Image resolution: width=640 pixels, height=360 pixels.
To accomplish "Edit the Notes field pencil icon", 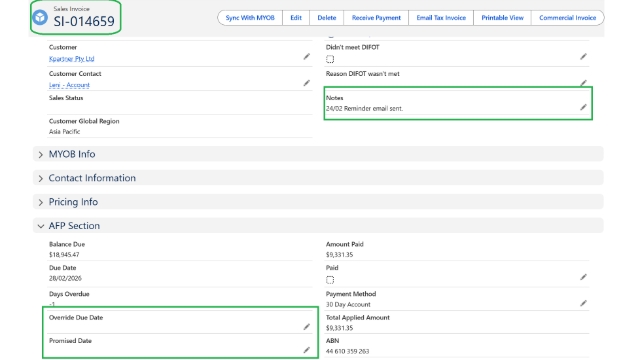I will coord(583,107).
